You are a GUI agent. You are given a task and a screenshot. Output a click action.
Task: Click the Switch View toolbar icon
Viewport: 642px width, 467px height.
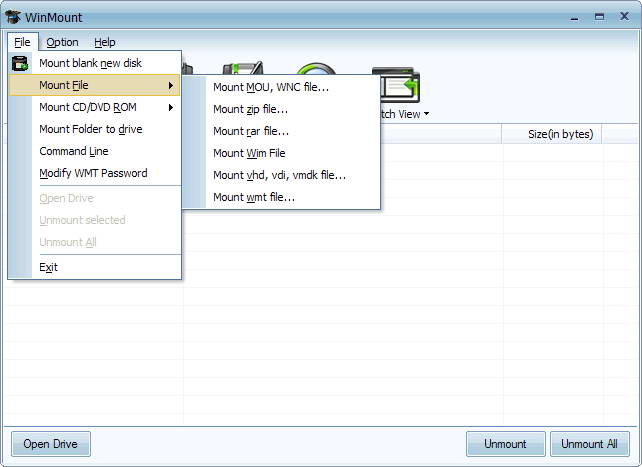point(399,85)
